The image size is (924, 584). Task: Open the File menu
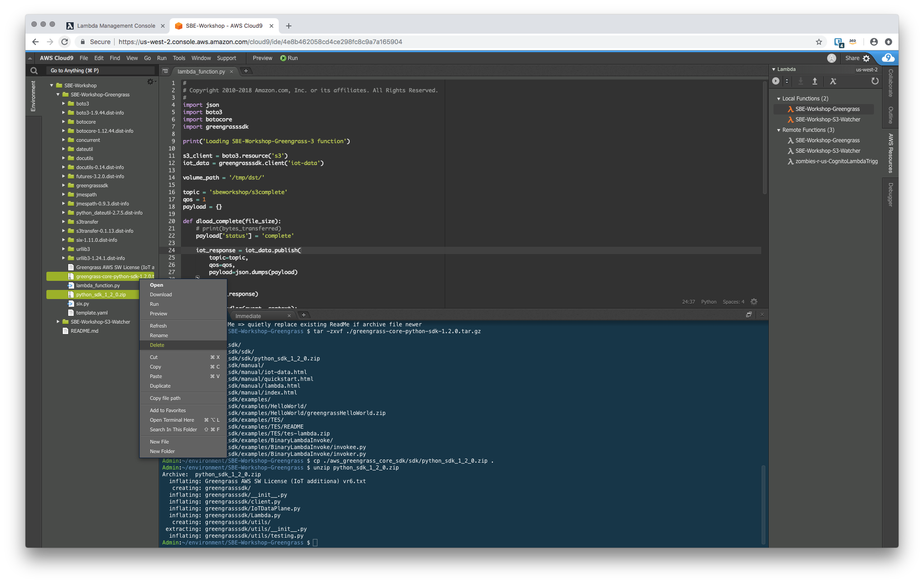[84, 58]
